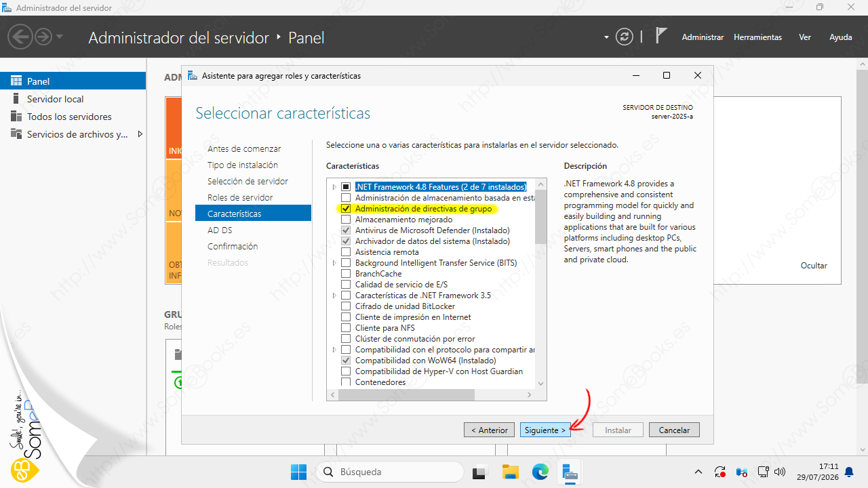Expand Características de .NET Framework 3.5 node
868x488 pixels.
(x=334, y=296)
